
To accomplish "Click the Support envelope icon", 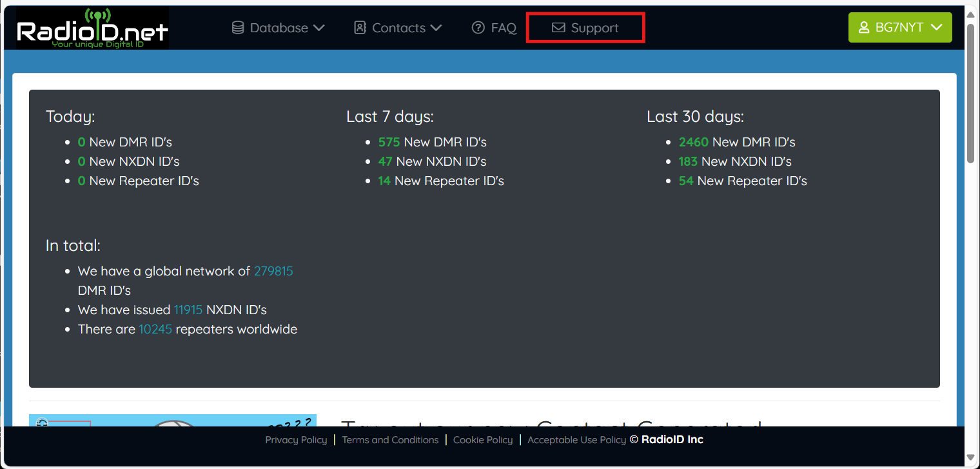I will 558,28.
